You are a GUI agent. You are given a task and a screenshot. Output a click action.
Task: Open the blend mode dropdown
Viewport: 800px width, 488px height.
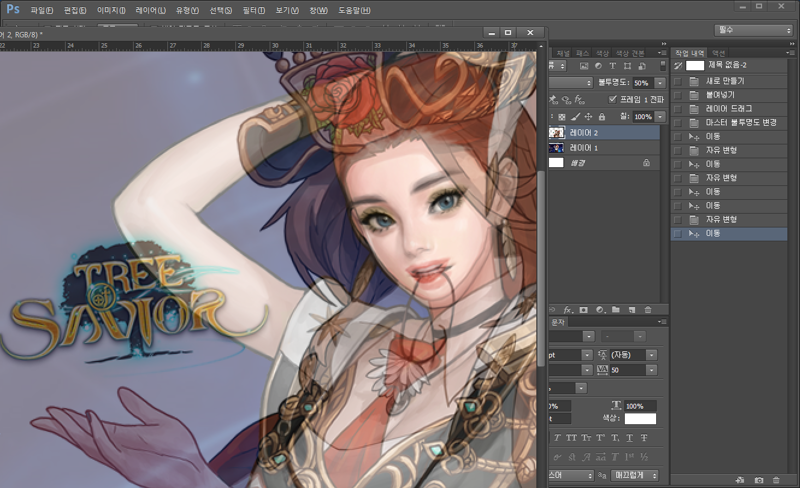tap(570, 82)
